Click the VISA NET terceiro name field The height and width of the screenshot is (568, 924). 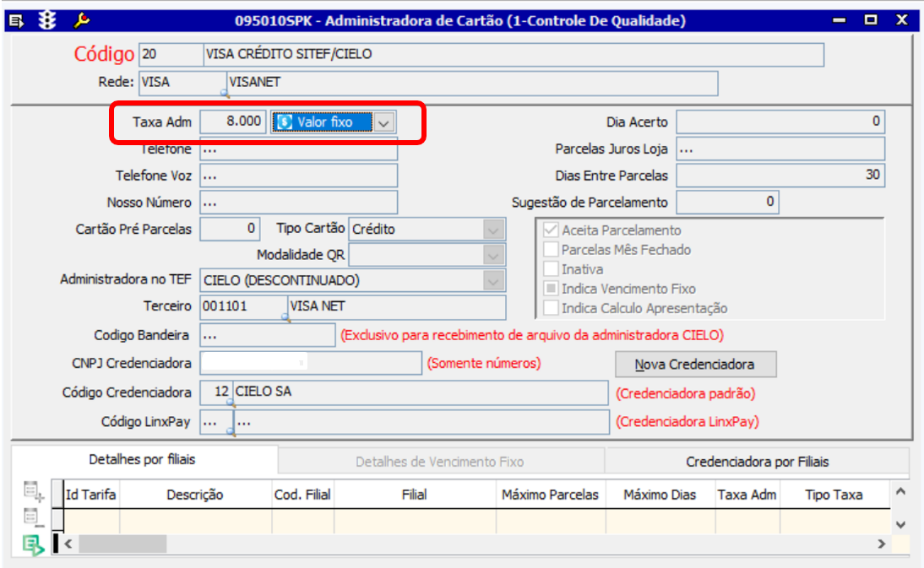[x=397, y=306]
